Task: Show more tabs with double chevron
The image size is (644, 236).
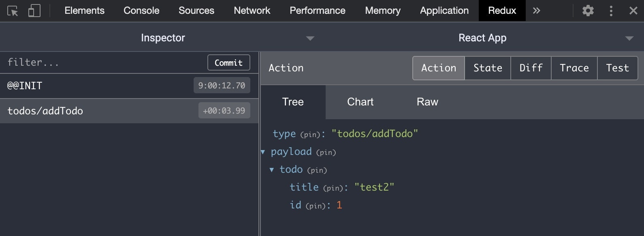Action: [x=536, y=11]
